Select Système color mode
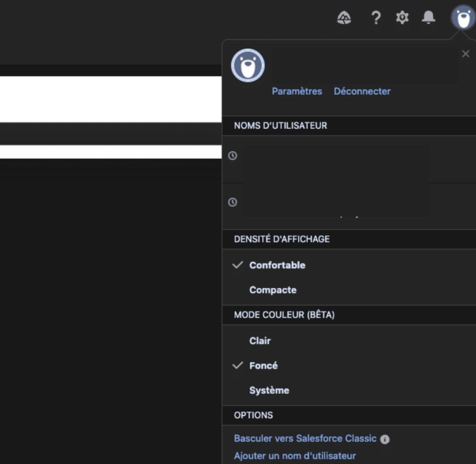Viewport: 476px width, 464px height. [x=270, y=390]
